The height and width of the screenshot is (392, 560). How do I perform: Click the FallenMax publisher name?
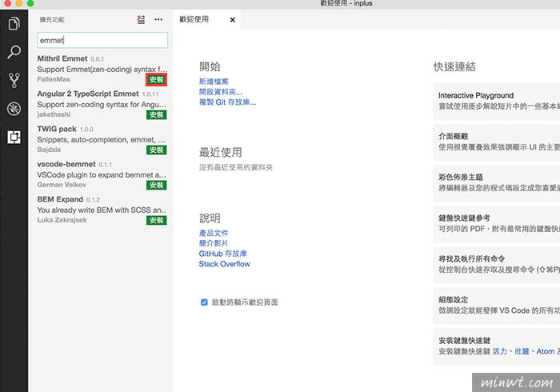[x=54, y=79]
